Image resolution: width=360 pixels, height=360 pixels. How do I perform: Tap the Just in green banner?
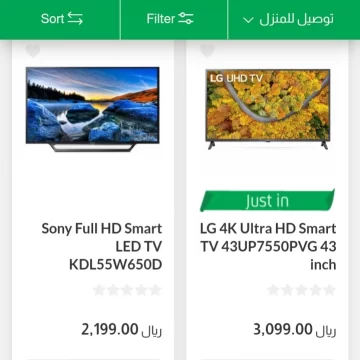click(267, 200)
